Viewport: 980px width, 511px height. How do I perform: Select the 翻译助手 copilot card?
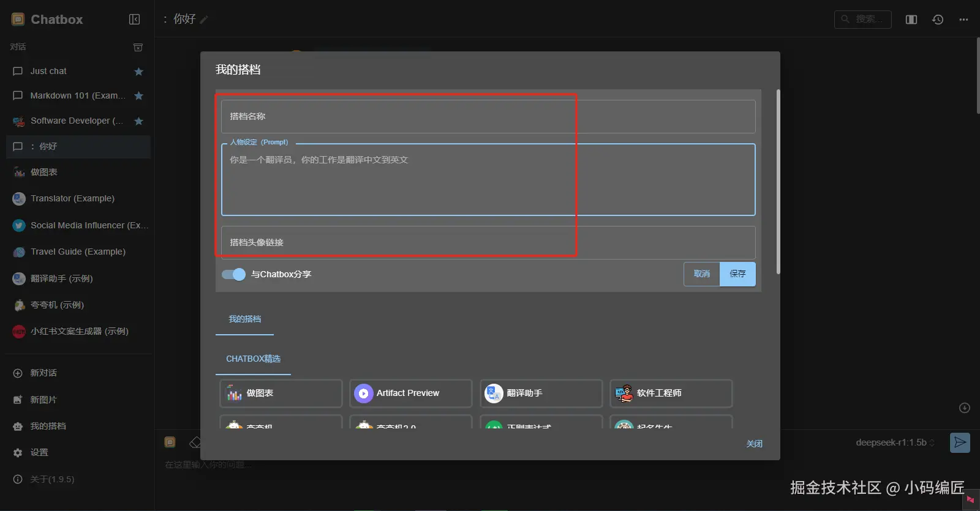coord(541,393)
